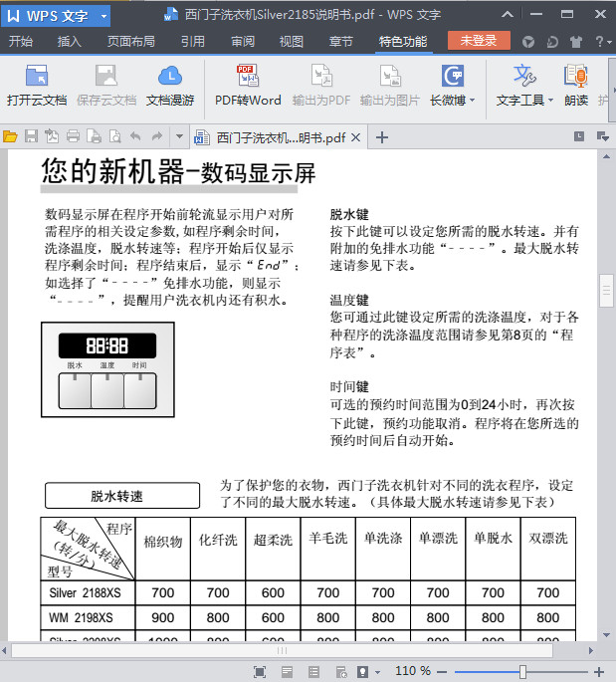Screen dimensions: 616x682
Task: Select the 引用 tab
Action: 193,42
